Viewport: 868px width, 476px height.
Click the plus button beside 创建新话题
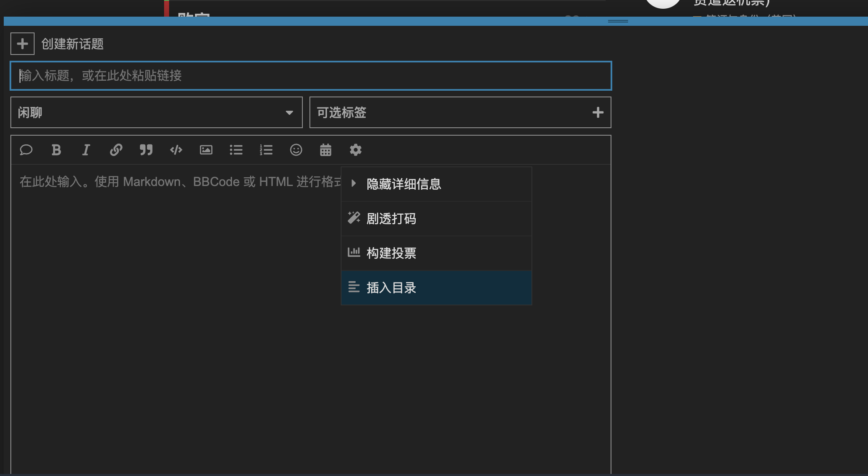point(22,44)
